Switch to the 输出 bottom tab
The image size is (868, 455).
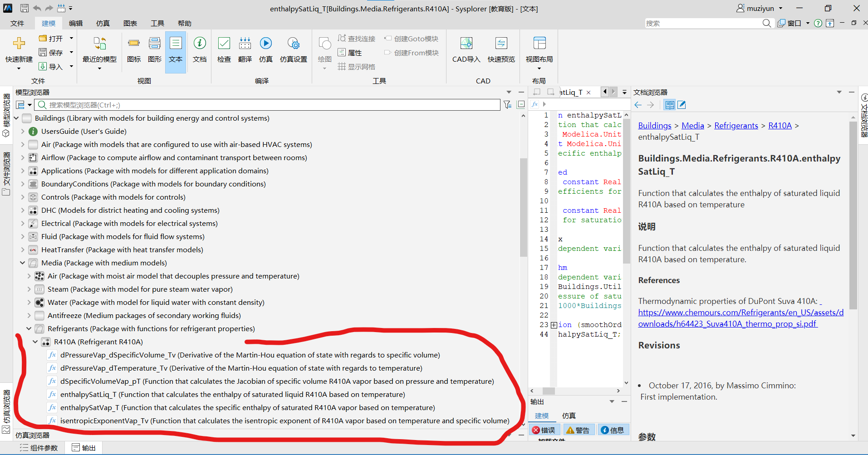coord(83,448)
